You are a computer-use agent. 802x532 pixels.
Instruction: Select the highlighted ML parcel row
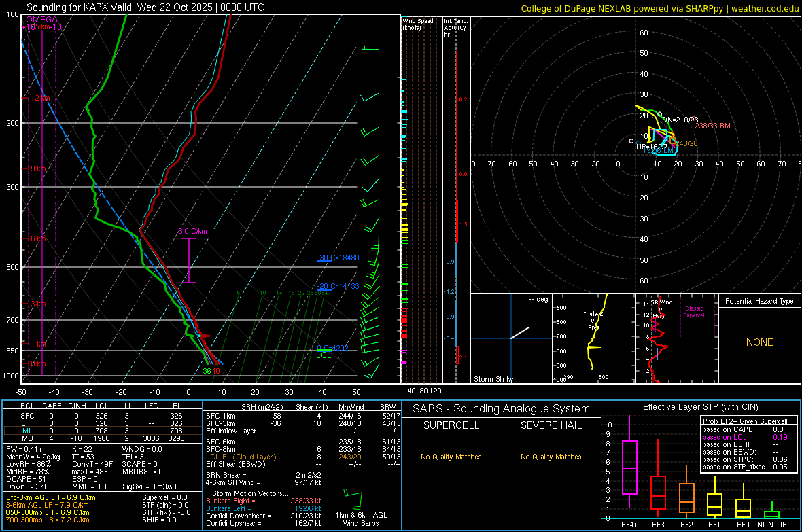tap(101, 431)
